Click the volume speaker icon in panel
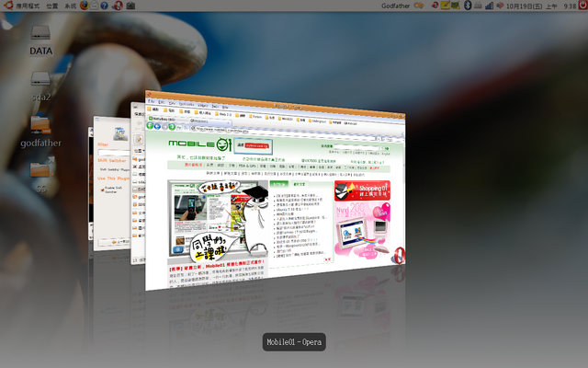This screenshot has width=588, height=368. pos(500,6)
